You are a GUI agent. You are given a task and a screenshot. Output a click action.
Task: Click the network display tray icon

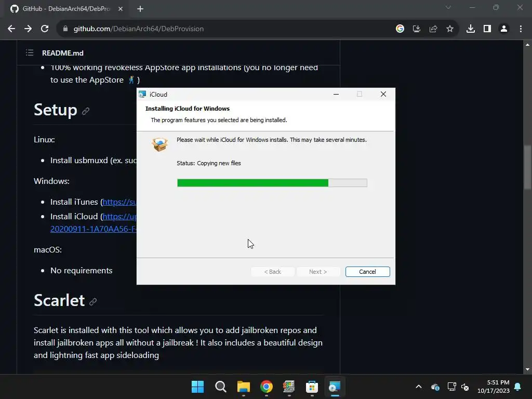[x=451, y=387]
